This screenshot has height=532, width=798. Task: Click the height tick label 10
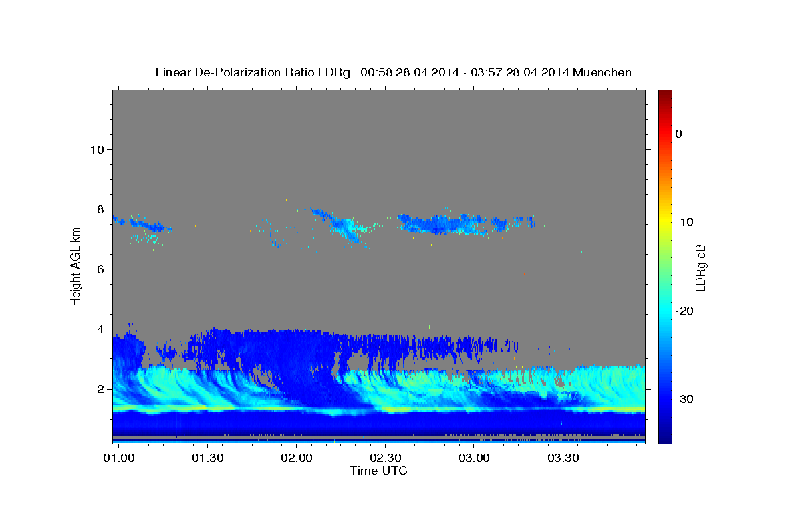click(97, 149)
